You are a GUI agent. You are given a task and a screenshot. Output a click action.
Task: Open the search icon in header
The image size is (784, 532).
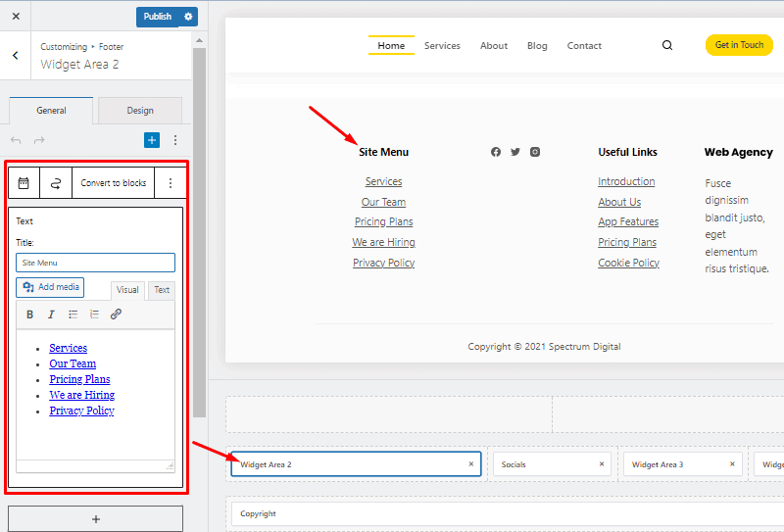click(x=667, y=45)
